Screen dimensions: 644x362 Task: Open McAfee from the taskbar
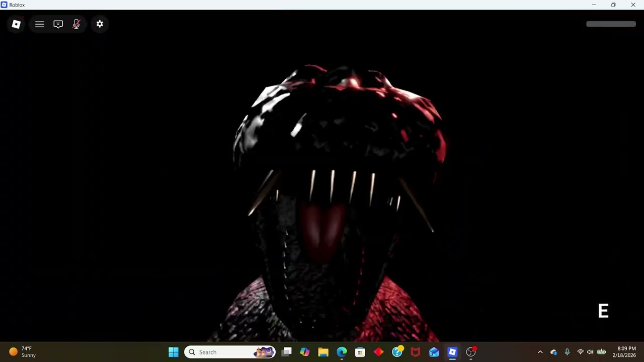[x=416, y=352]
